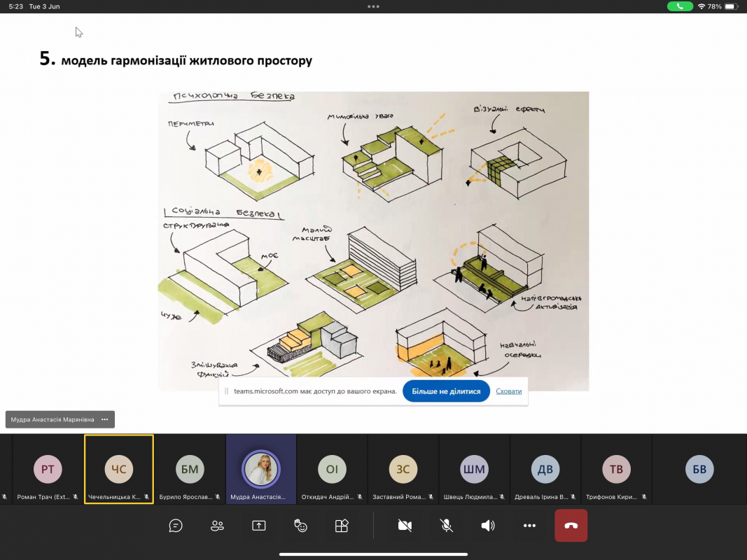Click the Сховати link
Image resolution: width=747 pixels, height=560 pixels.
[509, 391]
